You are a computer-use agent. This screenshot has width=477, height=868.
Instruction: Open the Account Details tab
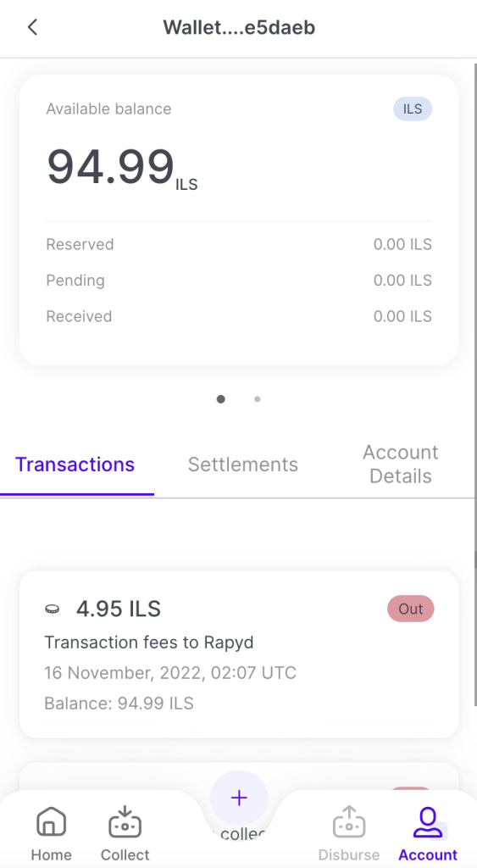point(401,464)
